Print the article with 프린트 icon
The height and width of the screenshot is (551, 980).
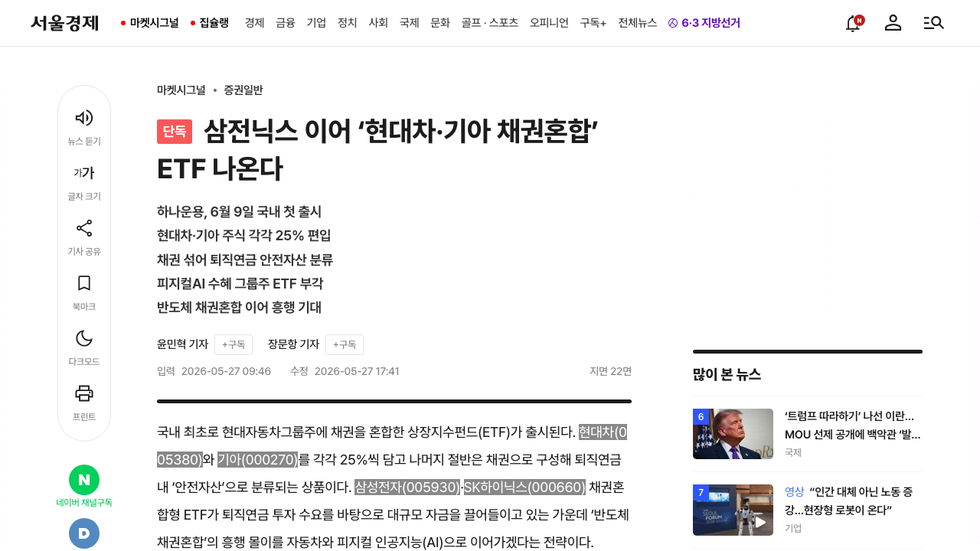[84, 393]
